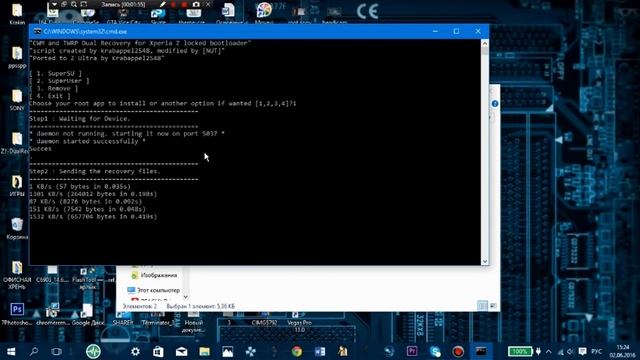Launch Microsoft Word from taskbar
Screen dimensions: 640x360
coord(320,351)
